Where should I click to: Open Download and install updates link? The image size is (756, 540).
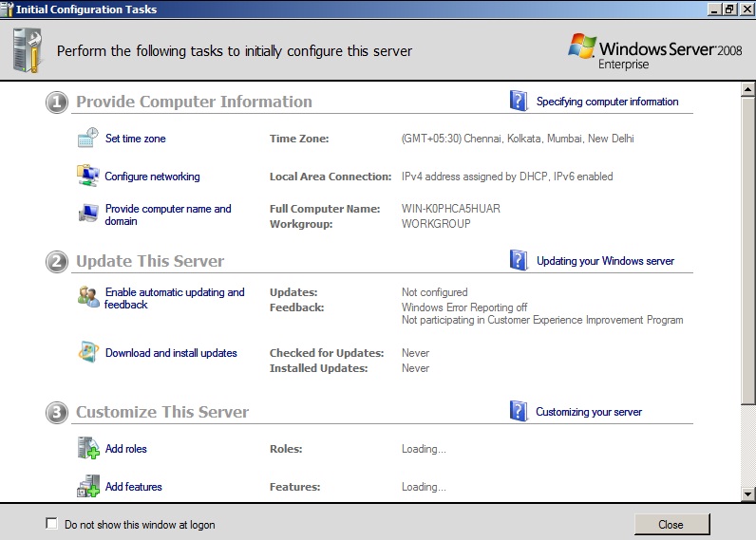[x=171, y=353]
